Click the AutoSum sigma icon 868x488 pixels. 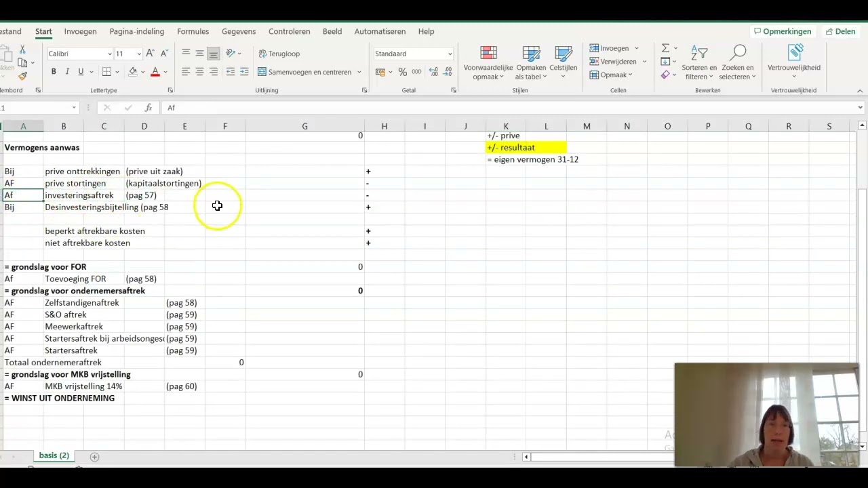coord(665,48)
